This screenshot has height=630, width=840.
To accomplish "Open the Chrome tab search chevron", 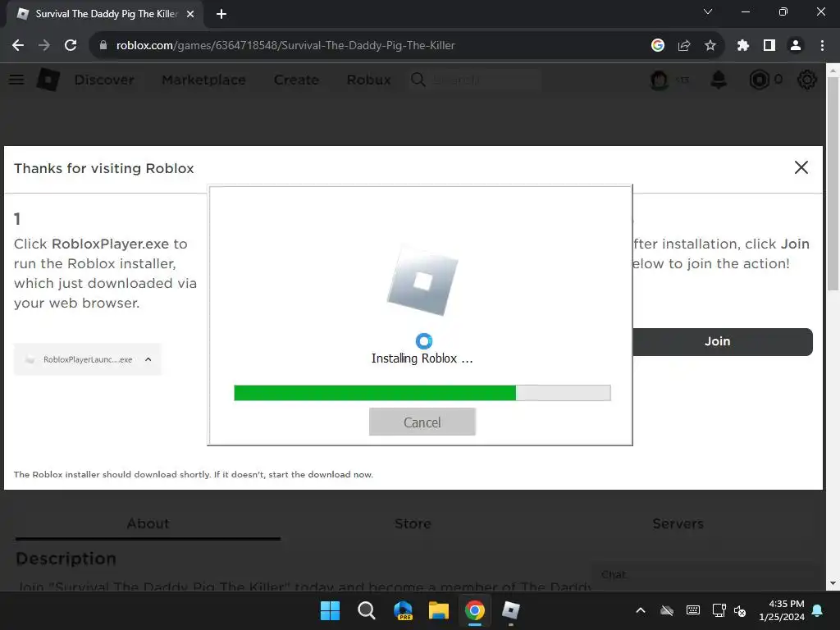I will click(x=708, y=11).
